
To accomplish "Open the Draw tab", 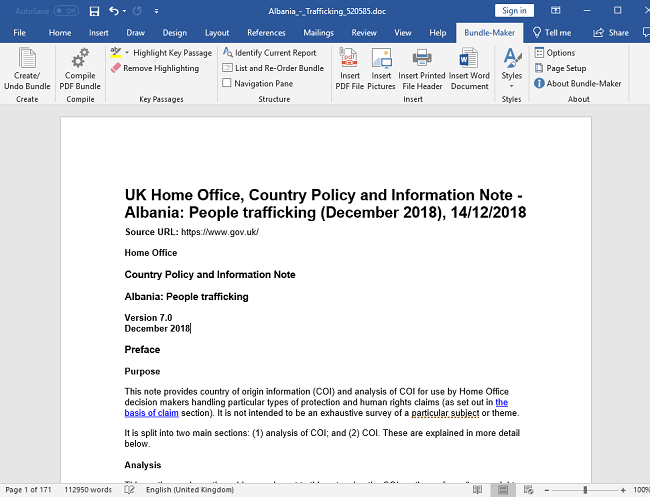I will coord(136,33).
